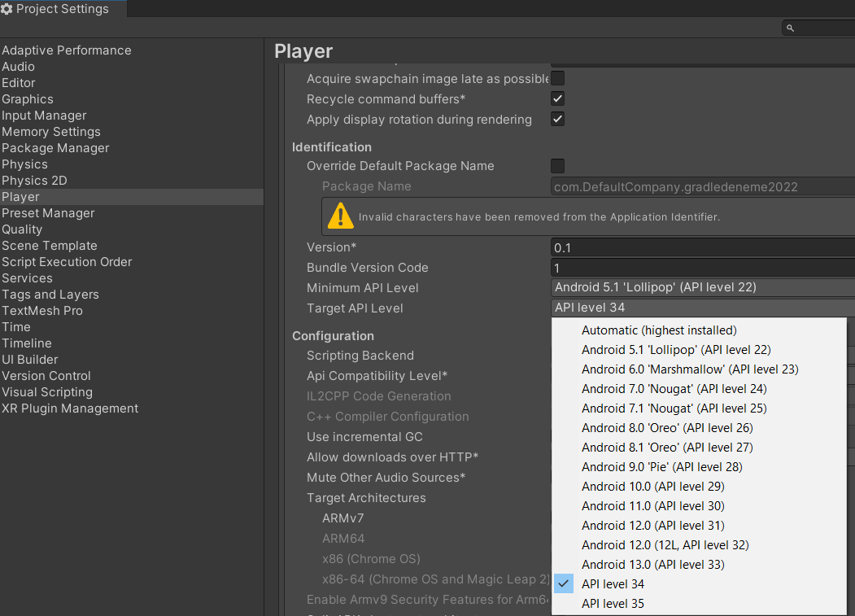Pick Android 9.0 'Pie' API level 28

pyautogui.click(x=661, y=467)
